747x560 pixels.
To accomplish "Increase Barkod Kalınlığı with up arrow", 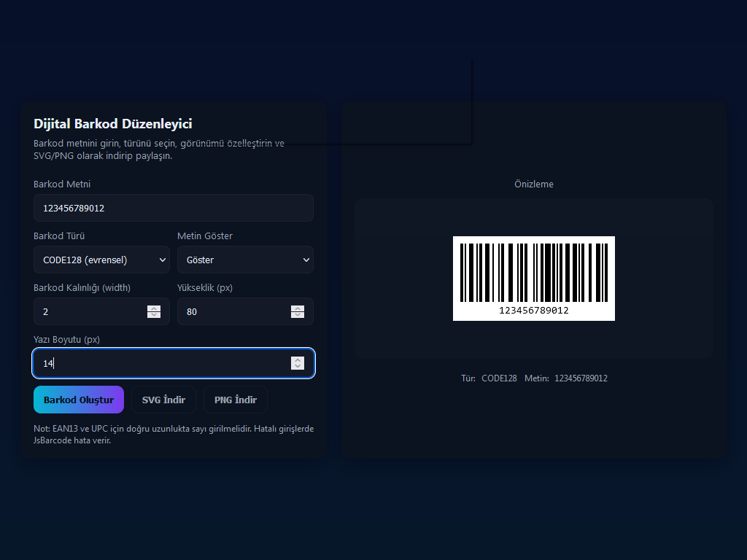I will point(154,308).
